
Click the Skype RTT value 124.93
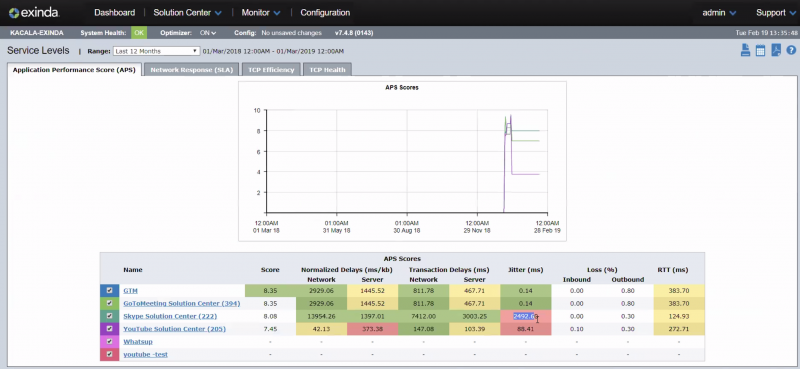point(678,316)
